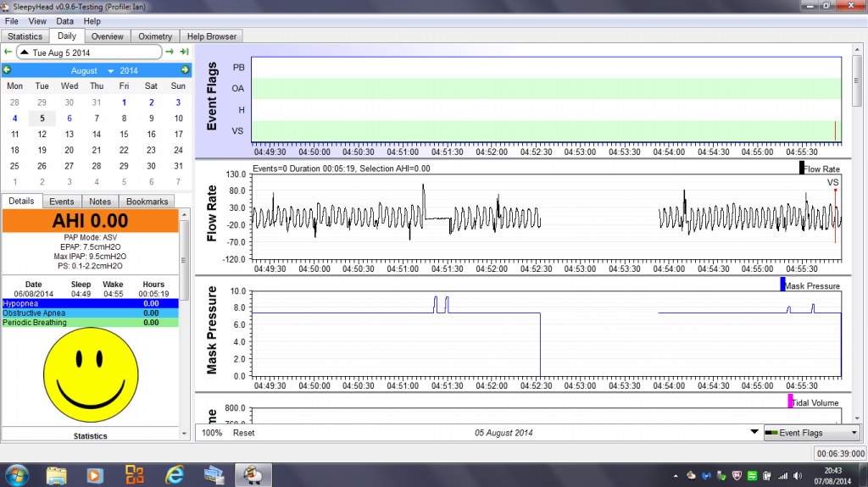This screenshot has width=868, height=487.
Task: Jump to last day with data arrow
Action: click(184, 52)
